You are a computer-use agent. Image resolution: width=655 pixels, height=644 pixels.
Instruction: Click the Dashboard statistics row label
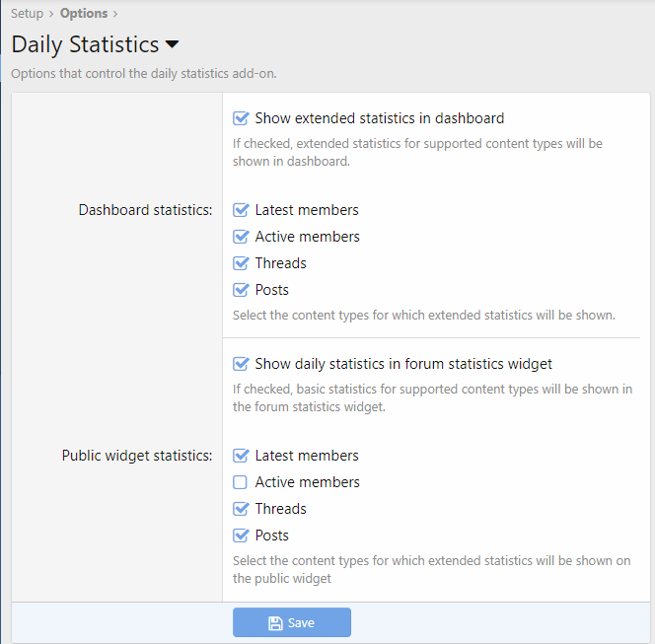145,210
